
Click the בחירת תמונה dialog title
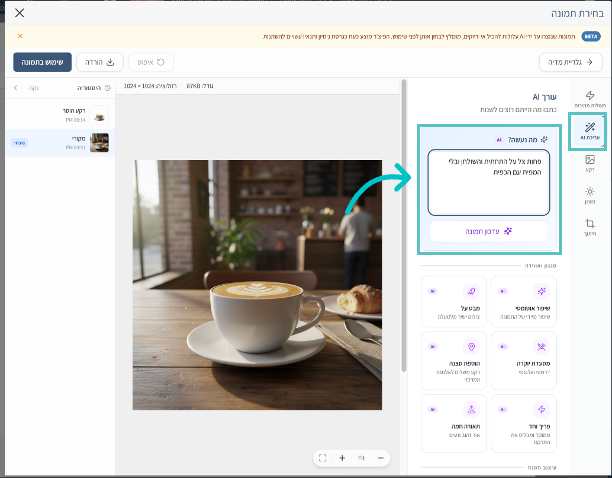[x=577, y=13]
